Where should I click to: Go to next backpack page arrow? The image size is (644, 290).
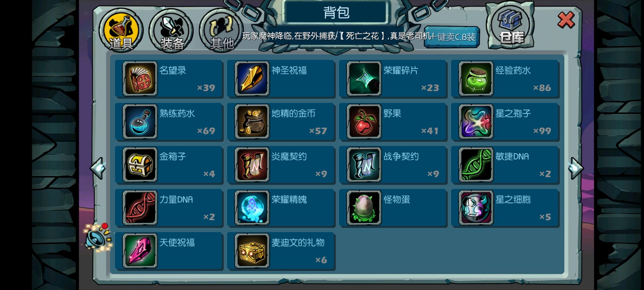[575, 168]
